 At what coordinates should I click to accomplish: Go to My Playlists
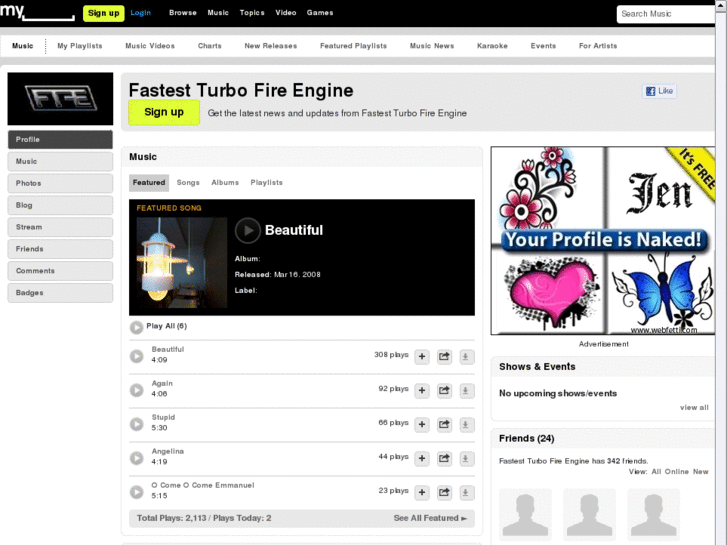[x=80, y=46]
